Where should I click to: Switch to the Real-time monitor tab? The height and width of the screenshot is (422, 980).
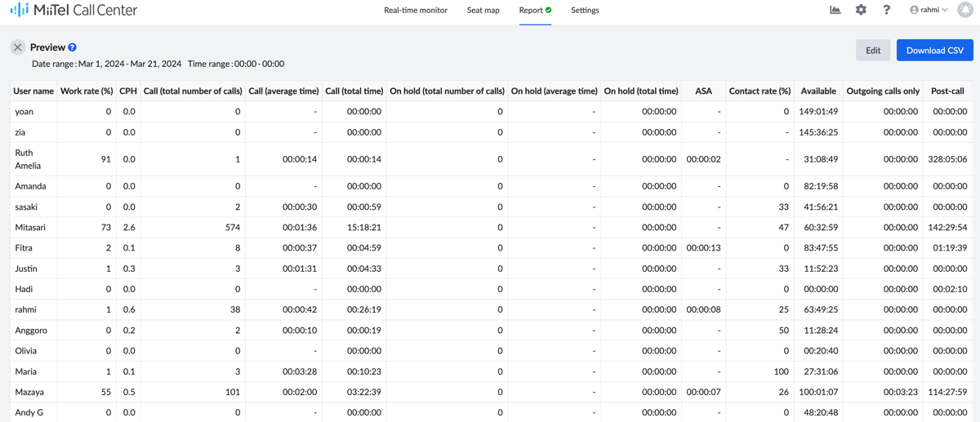pos(416,11)
